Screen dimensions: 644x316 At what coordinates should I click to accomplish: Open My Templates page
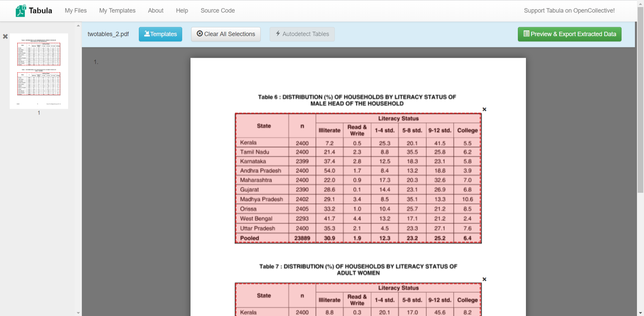[117, 11]
